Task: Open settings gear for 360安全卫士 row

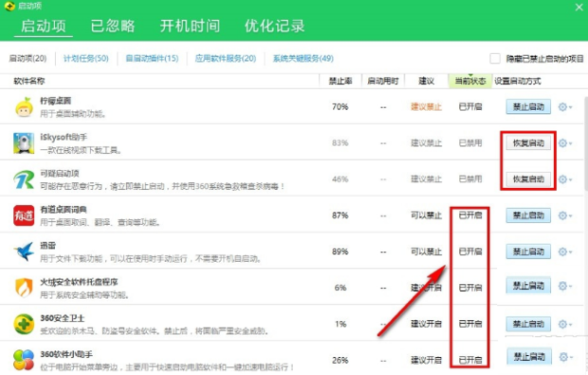Action: tap(564, 324)
